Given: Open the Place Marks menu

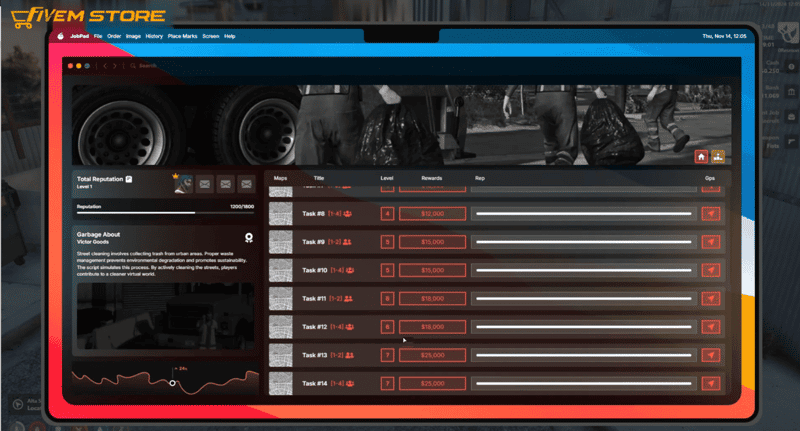Looking at the screenshot, I should point(183,36).
